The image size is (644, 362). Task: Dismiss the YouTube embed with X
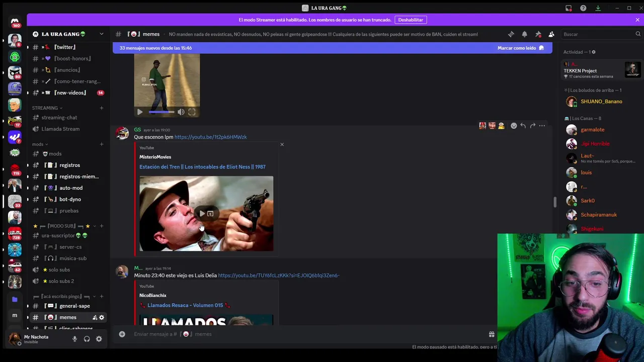click(282, 144)
